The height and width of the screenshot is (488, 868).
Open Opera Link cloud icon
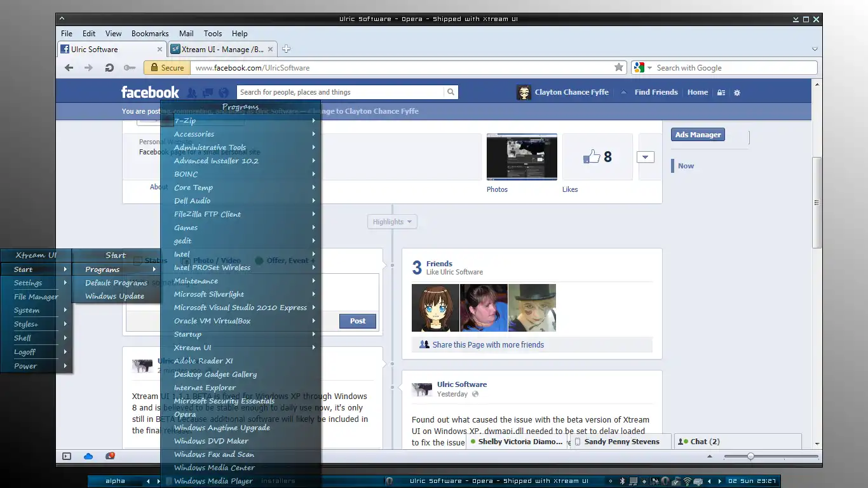tap(88, 456)
